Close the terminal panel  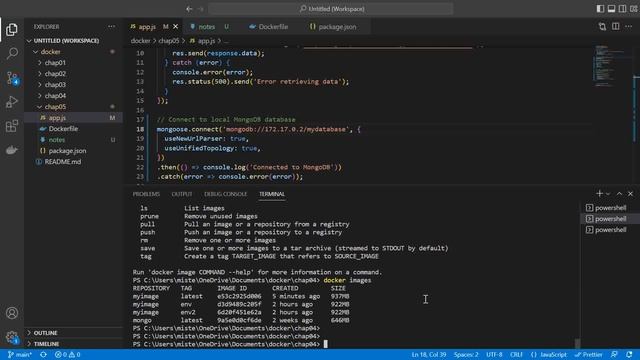pyautogui.click(x=630, y=193)
